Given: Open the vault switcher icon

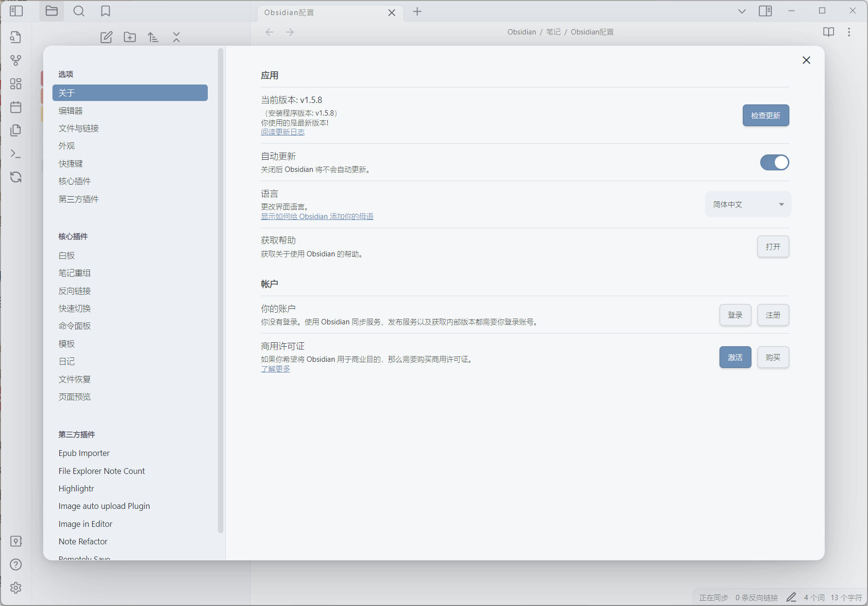Looking at the screenshot, I should [x=16, y=541].
